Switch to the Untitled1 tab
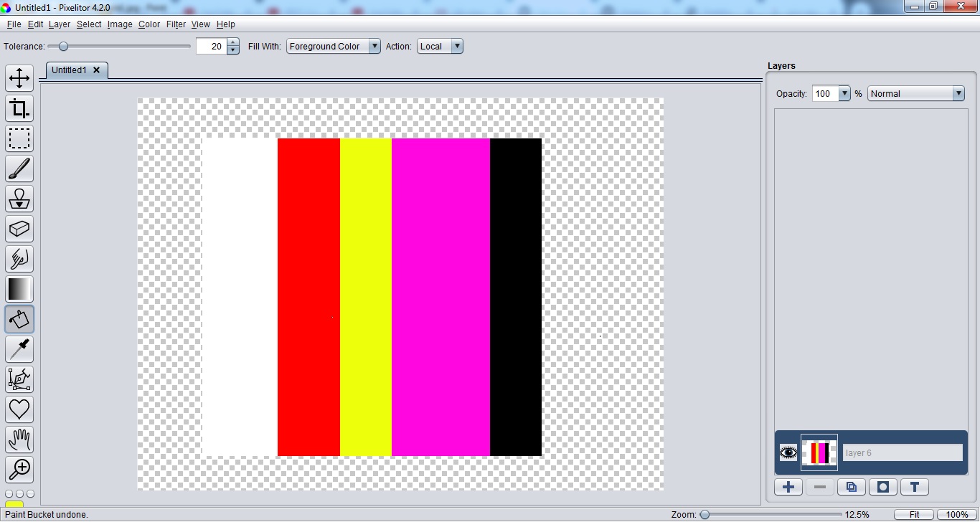 tap(69, 70)
